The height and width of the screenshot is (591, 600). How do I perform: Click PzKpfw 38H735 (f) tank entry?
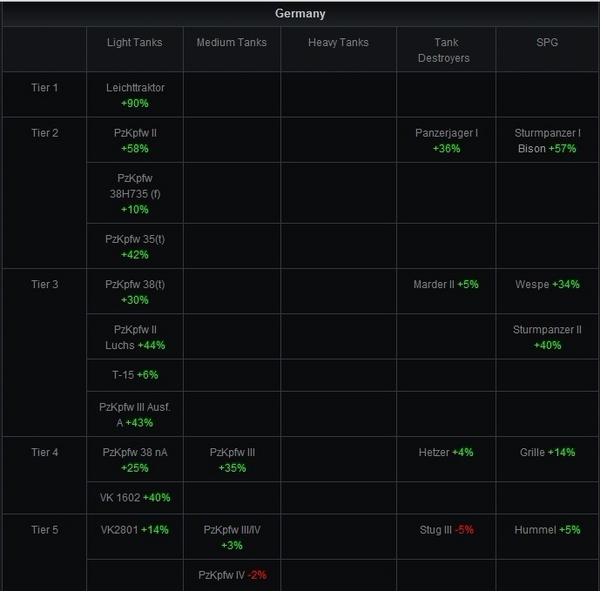pyautogui.click(x=135, y=194)
